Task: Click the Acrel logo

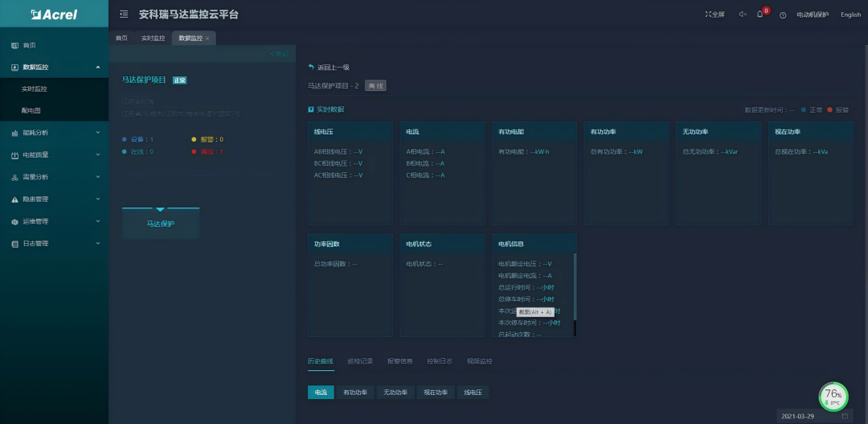Action: coord(55,14)
